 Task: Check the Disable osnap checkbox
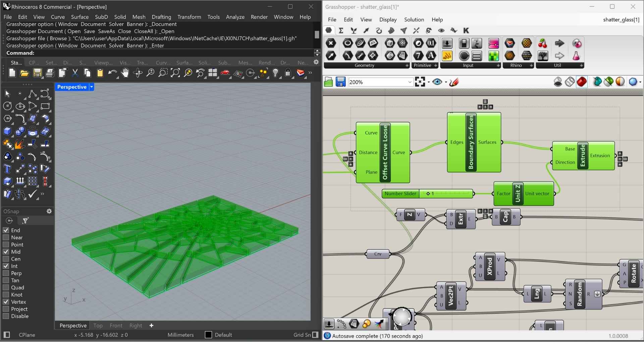[6, 316]
